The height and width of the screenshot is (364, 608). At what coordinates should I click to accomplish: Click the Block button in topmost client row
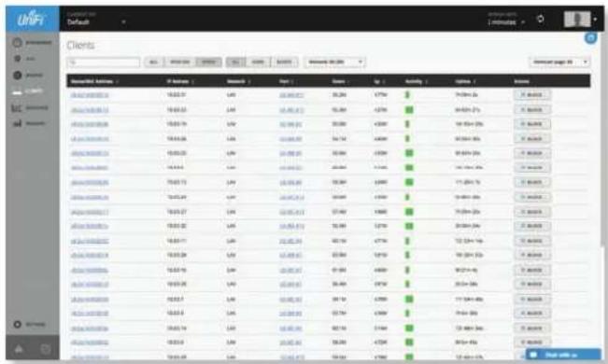click(532, 95)
